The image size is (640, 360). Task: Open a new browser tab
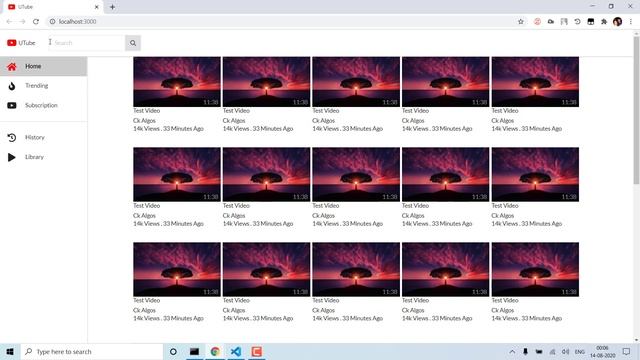[112, 7]
